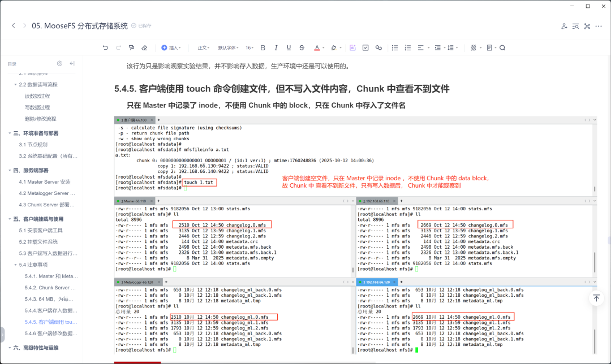
Task: Undo the last edit
Action: point(105,47)
